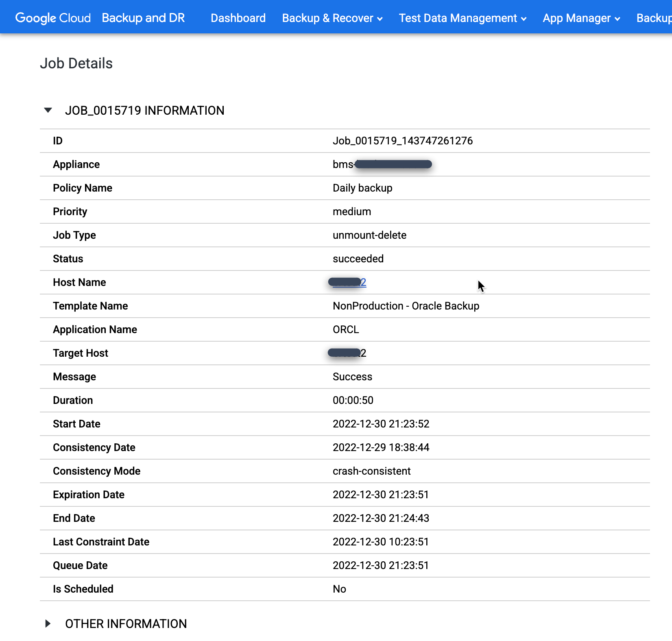Image resolution: width=672 pixels, height=641 pixels.
Task: Open the Host Name link ending in 2
Action: 347,282
